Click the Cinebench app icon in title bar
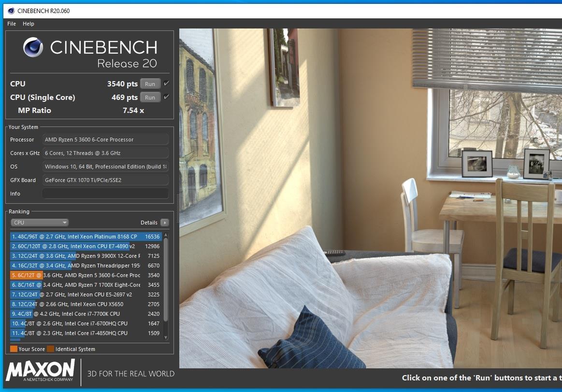562x392 pixels. tap(10, 11)
